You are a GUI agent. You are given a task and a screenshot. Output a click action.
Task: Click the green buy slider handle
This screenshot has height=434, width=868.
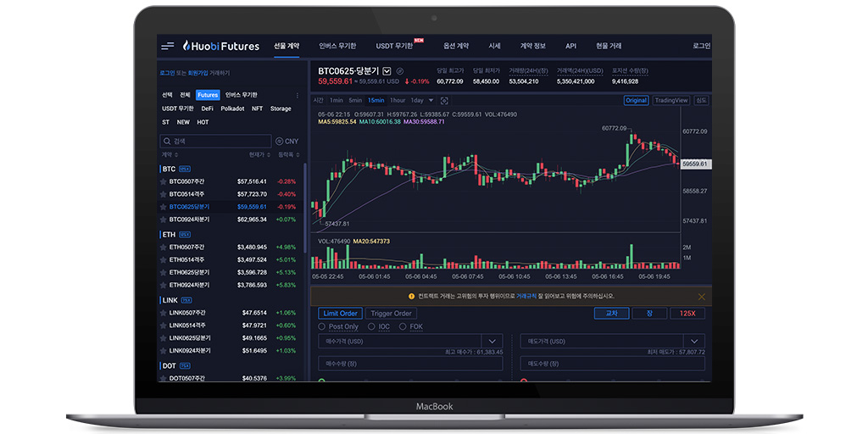(x=321, y=381)
